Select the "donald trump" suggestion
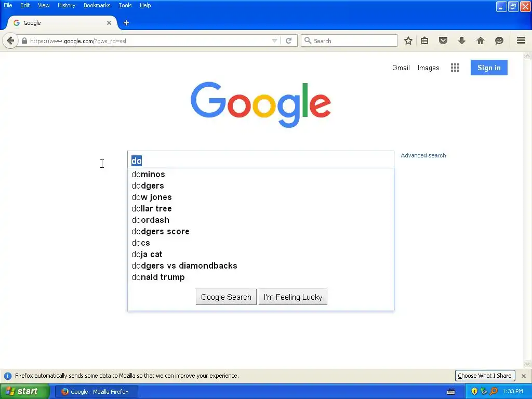 261,277
